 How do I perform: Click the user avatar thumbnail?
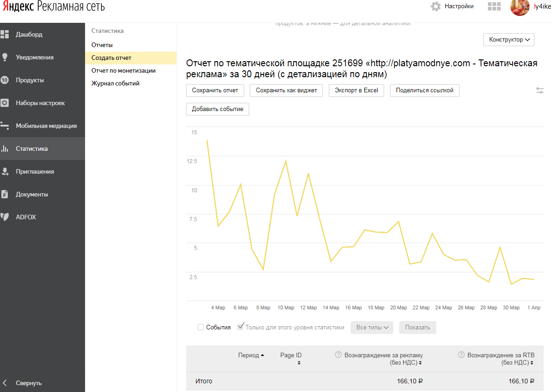click(x=520, y=7)
